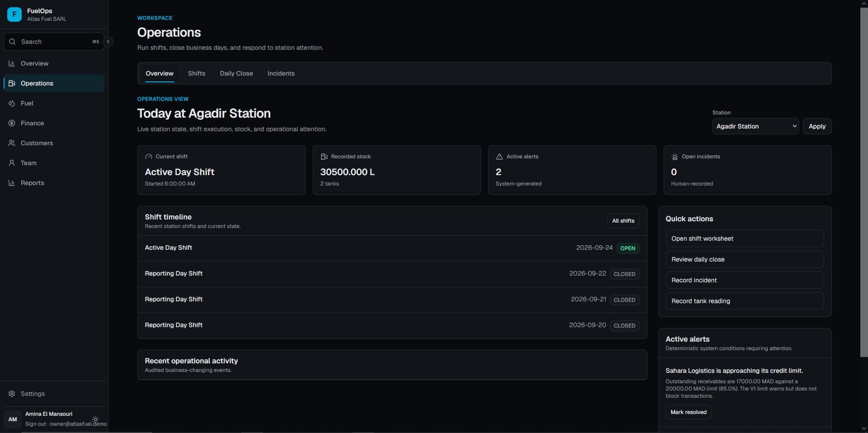Collapse the sidebar with the chevron button
This screenshot has height=433, width=868.
coord(108,42)
